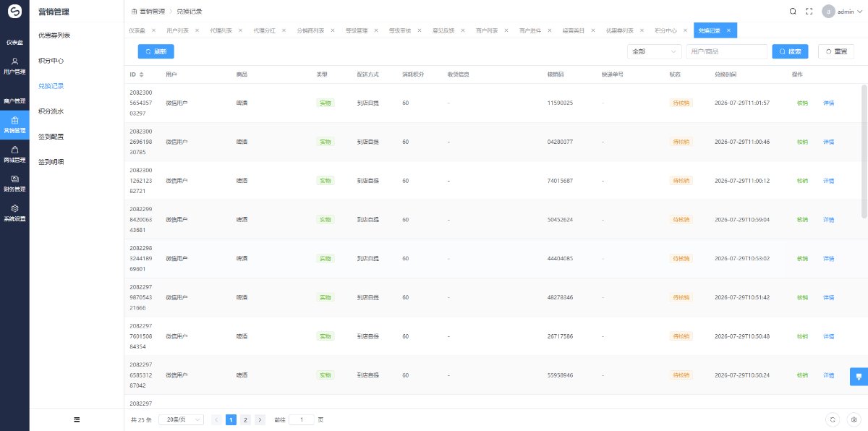The image size is (868, 431).
Task: Go to the previous page arrow
Action: (x=216, y=419)
